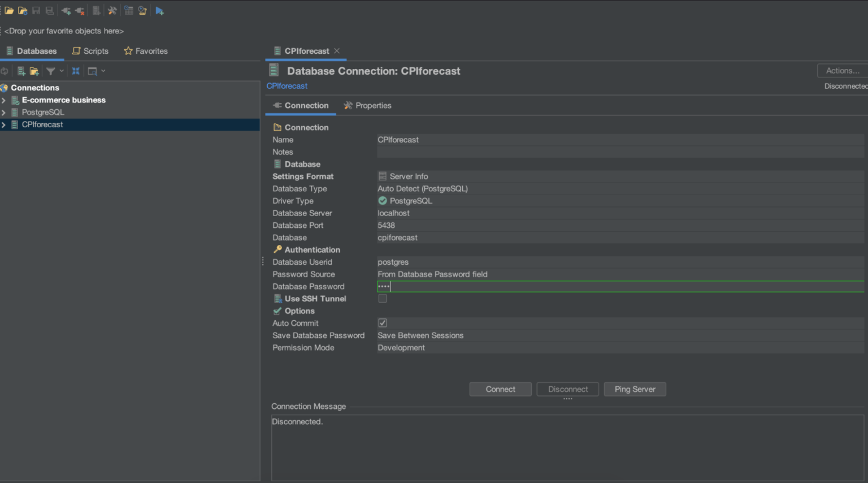
Task: Add a new connection folder using the folder-plus icon
Action: click(x=34, y=71)
